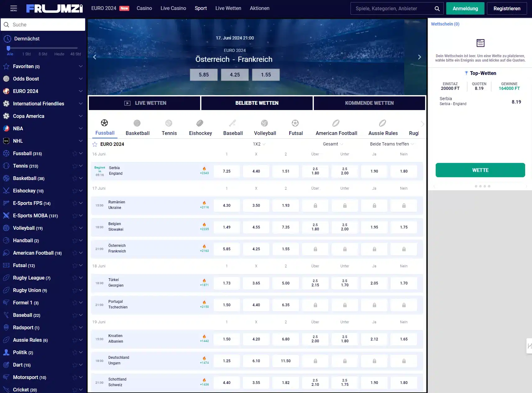Favorite Handball with its star
Image resolution: width=532 pixels, height=393 pixels.
(75, 240)
